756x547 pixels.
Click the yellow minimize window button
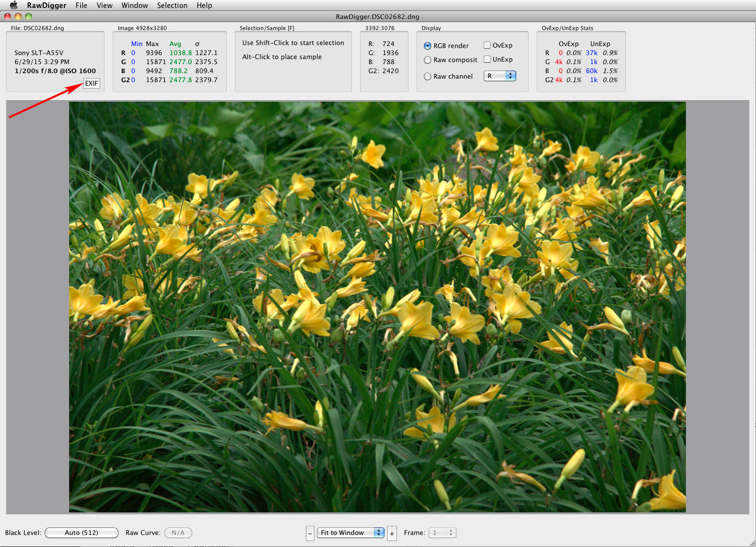18,17
